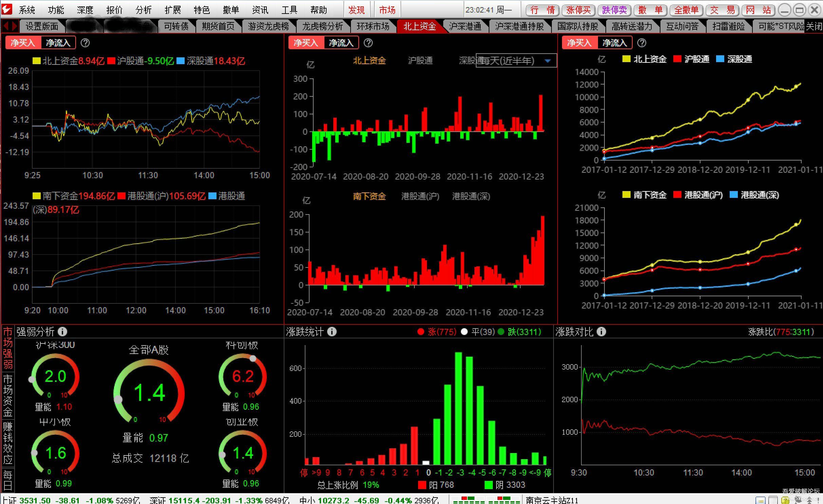Viewport: 823px width, 504px height.
Task: Toggle right panel to 净流入 view
Action: pyautogui.click(x=614, y=43)
